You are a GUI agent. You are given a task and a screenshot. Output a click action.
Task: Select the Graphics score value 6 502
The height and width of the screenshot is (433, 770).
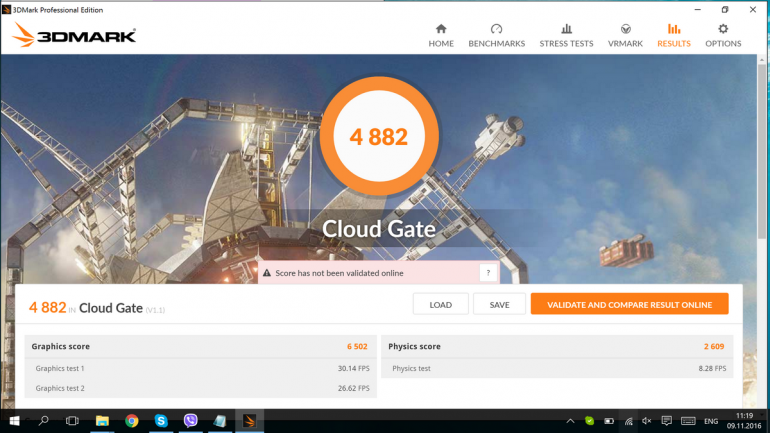pyautogui.click(x=357, y=347)
